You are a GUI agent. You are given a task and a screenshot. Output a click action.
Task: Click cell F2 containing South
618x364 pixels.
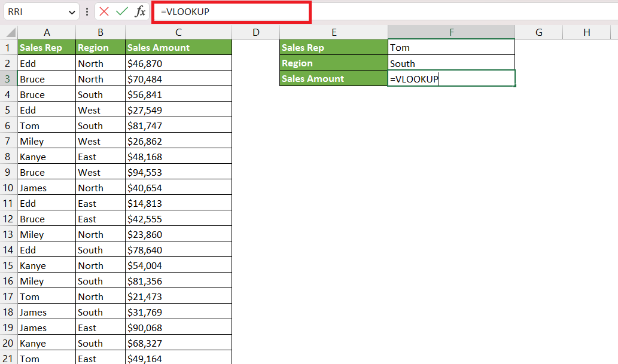click(451, 63)
